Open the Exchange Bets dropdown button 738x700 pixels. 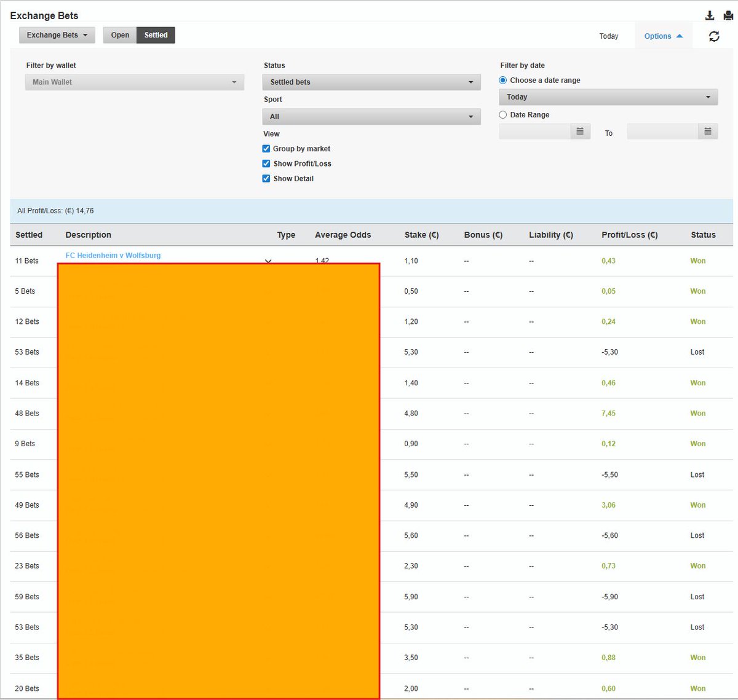[57, 35]
